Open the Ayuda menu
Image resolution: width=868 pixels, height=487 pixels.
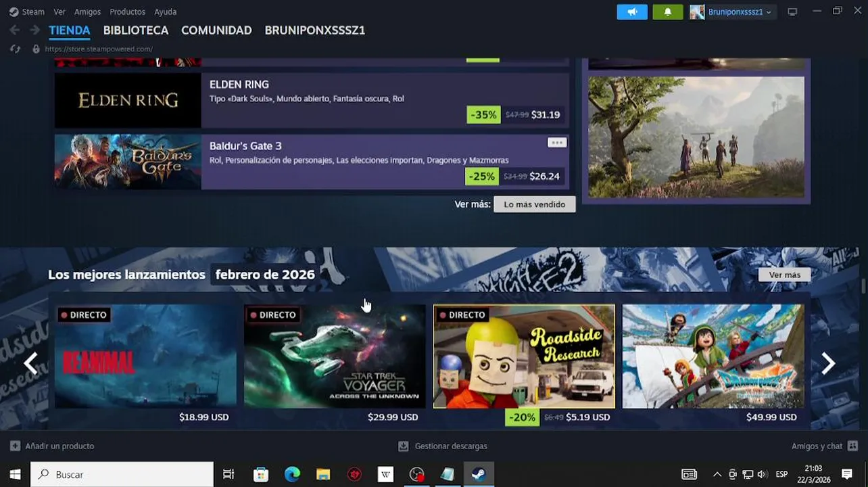pyautogui.click(x=166, y=11)
